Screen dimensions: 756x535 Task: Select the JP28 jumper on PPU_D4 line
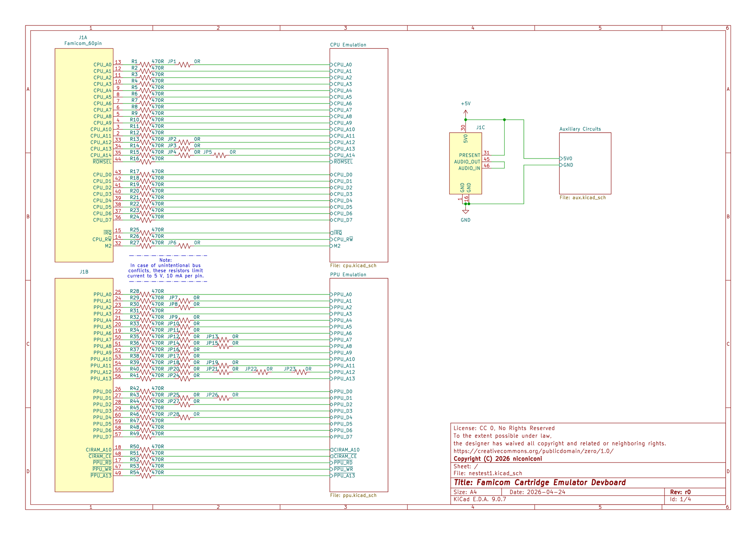point(185,418)
